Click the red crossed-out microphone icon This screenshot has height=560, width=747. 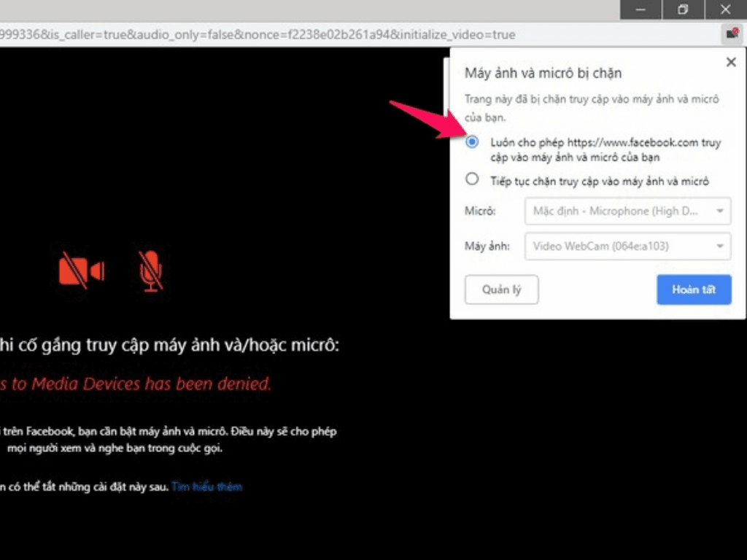(151, 271)
